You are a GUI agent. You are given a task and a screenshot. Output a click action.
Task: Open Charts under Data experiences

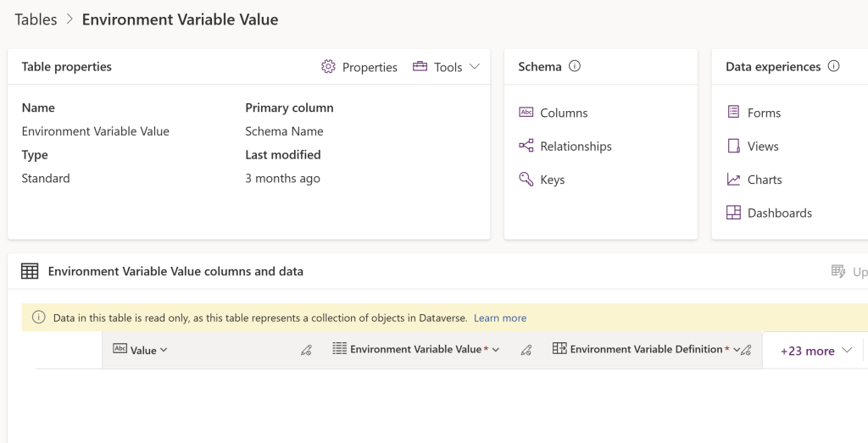click(x=764, y=180)
